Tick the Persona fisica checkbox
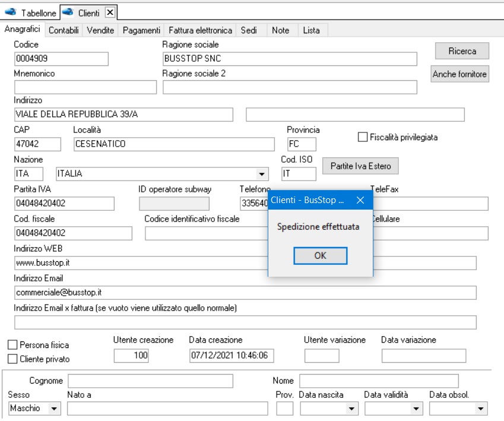The height and width of the screenshot is (421, 504). coord(12,345)
